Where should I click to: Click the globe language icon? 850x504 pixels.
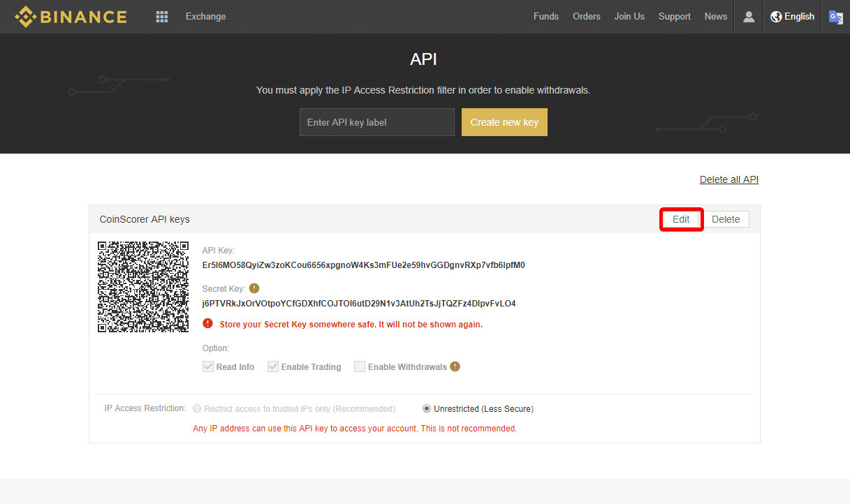776,17
